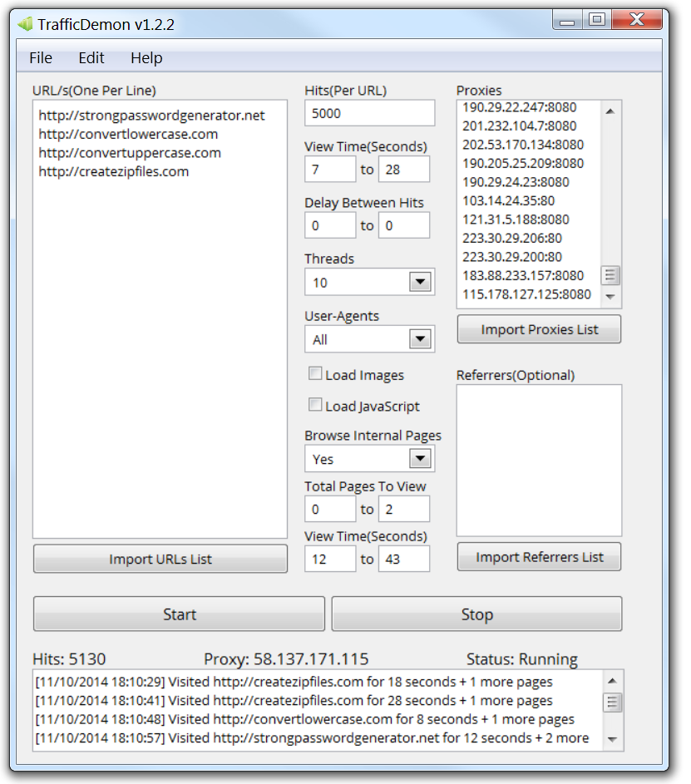Screen dimensions: 691x784
Task: Click the proxies list scroll down arrow
Action: click(610, 297)
